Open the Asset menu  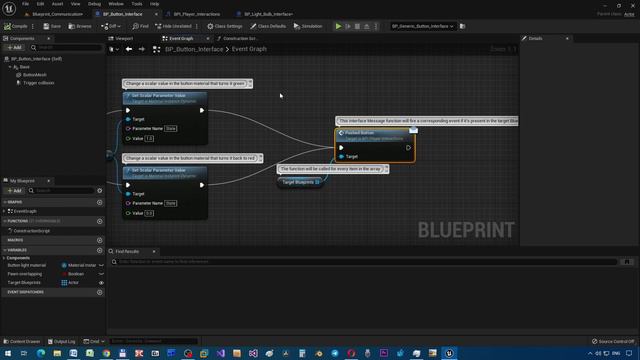tap(57, 4)
